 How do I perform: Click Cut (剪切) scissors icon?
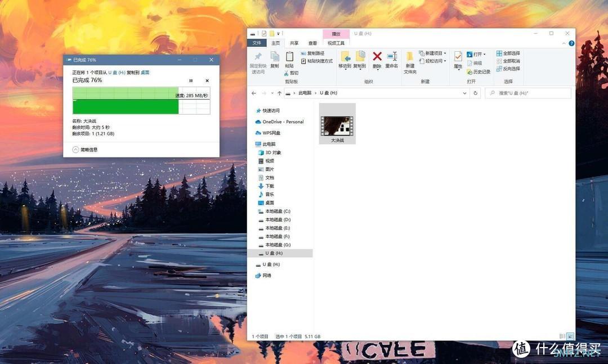[286, 73]
